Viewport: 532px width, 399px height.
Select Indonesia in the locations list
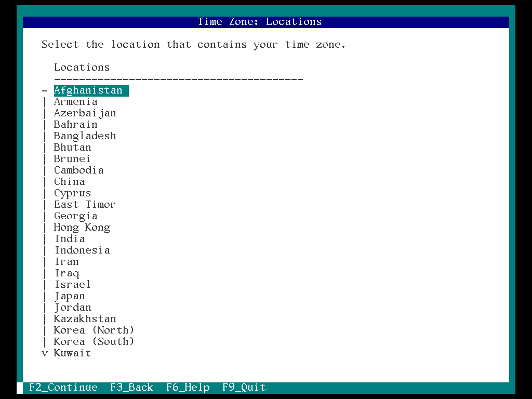[82, 250]
